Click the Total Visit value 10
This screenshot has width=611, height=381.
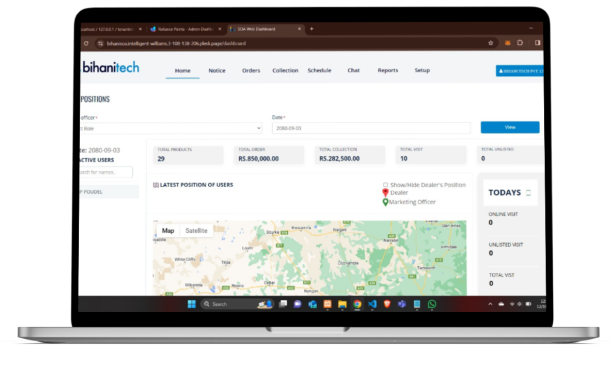pyautogui.click(x=404, y=159)
